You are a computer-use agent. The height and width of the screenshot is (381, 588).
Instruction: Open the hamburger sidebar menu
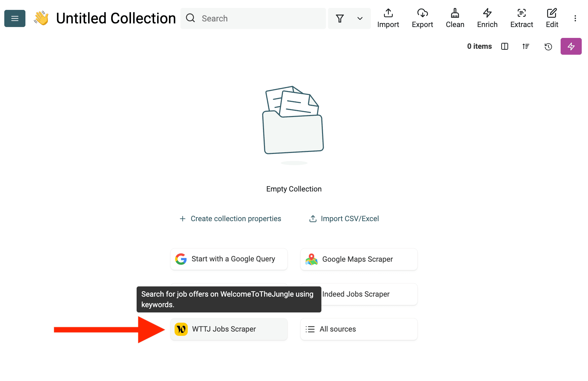[15, 18]
